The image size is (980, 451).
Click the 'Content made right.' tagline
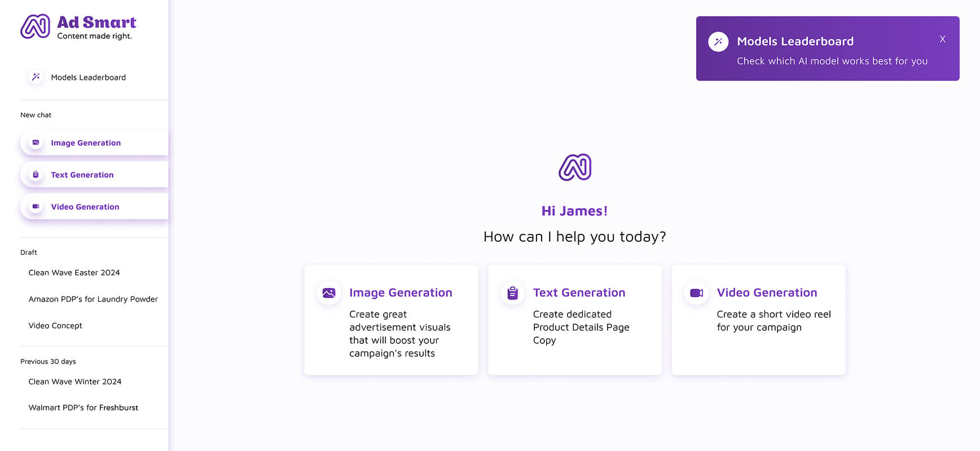tap(94, 36)
